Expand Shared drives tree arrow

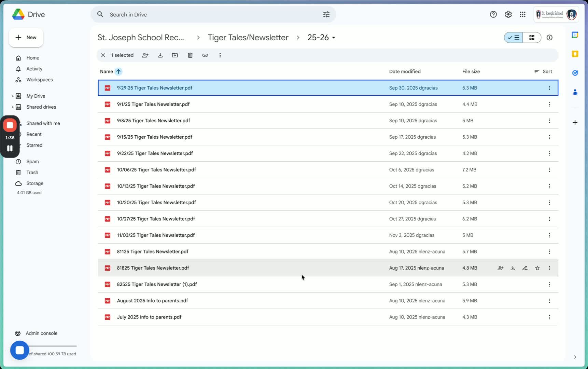[13, 107]
